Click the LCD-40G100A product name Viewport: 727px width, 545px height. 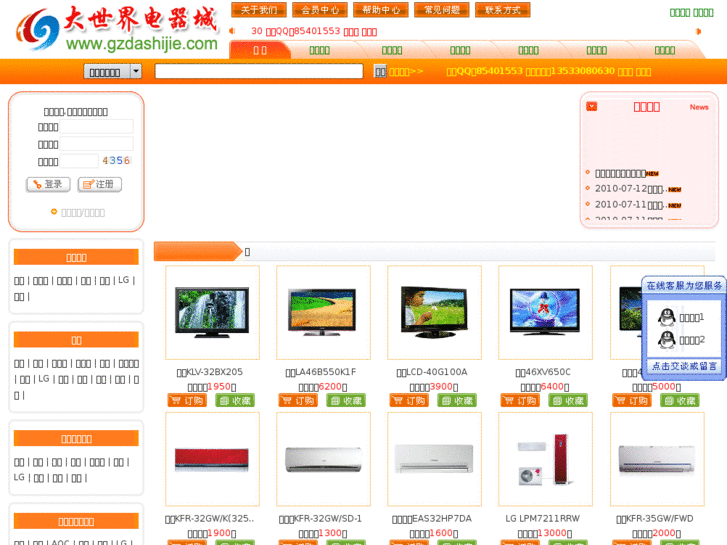(432, 372)
